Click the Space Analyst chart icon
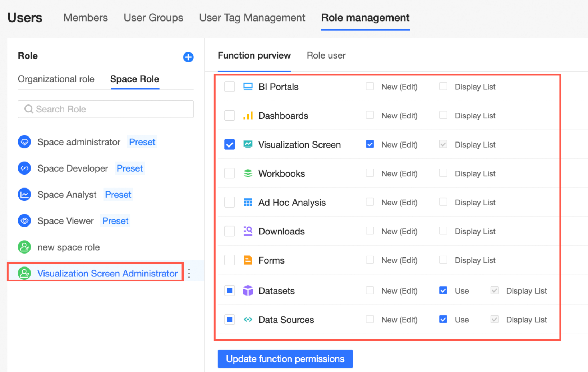This screenshot has height=372, width=588. pos(24,195)
